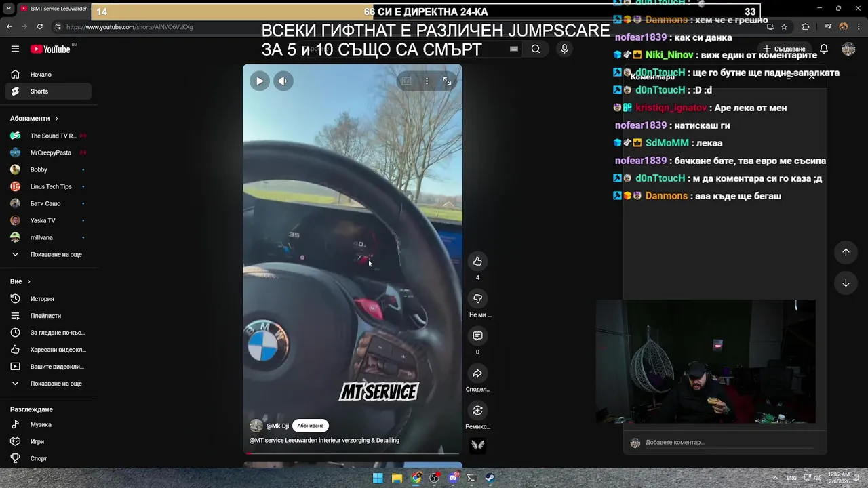Expand more subscriptions with Показване на още
The image size is (868, 488).
pos(49,254)
